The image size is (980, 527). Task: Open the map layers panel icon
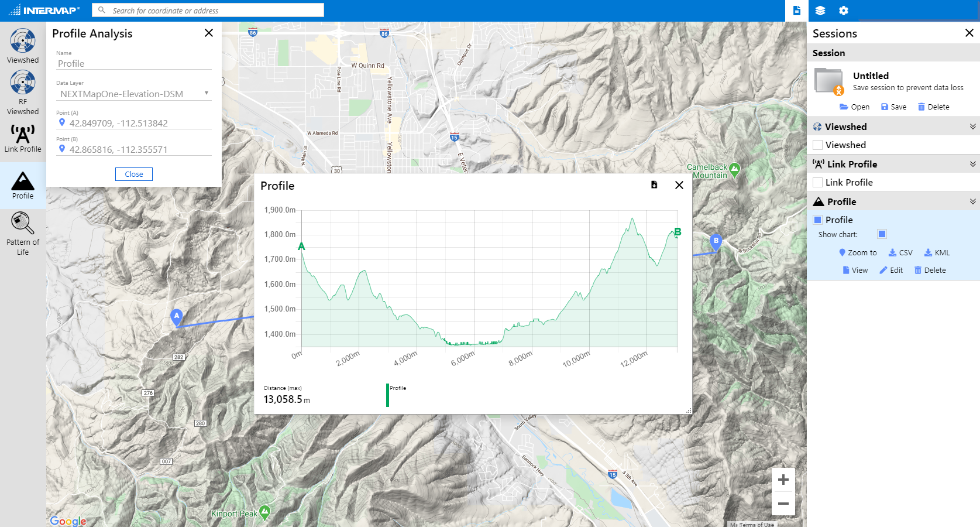[820, 10]
